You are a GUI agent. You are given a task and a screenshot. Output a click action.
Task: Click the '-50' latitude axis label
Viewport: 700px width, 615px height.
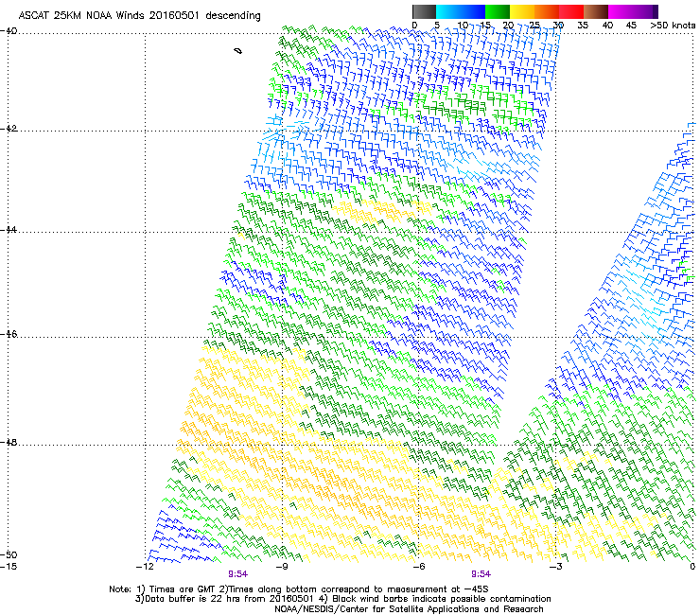(x=9, y=554)
